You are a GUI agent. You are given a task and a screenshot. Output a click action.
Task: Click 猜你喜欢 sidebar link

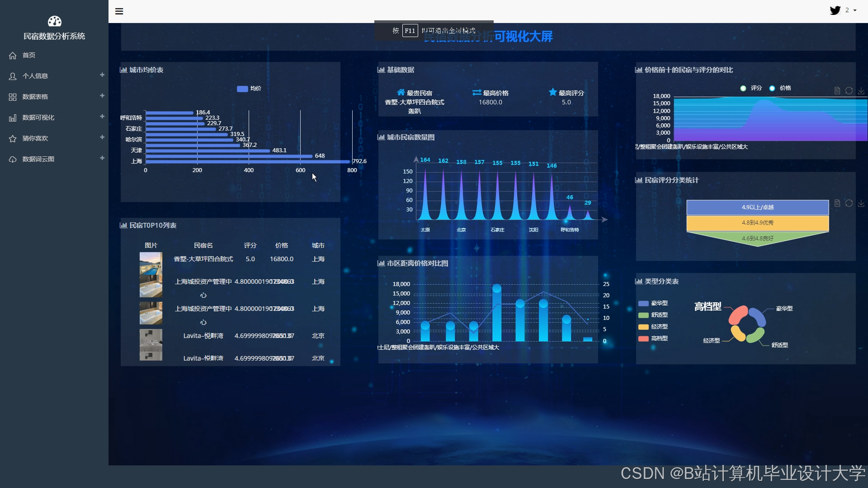tap(35, 138)
